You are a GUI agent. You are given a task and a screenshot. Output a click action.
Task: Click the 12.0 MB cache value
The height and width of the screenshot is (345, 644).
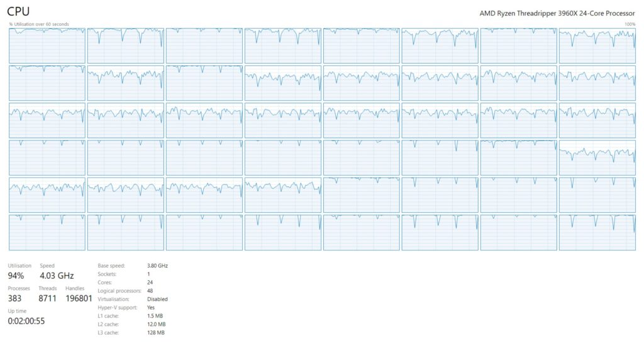point(156,324)
